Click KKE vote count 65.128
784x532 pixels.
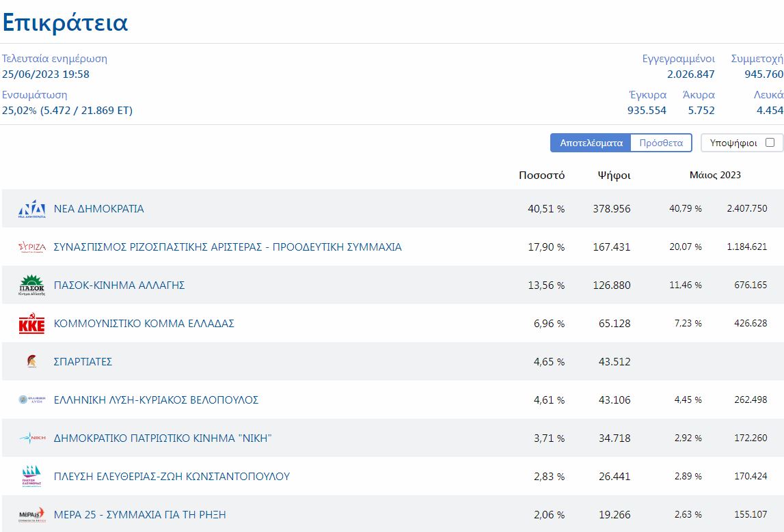tap(614, 324)
